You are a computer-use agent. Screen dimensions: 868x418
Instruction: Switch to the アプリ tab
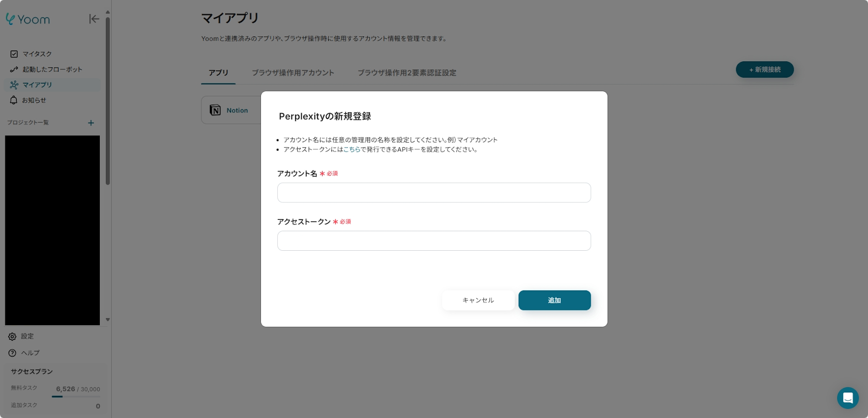pos(219,73)
